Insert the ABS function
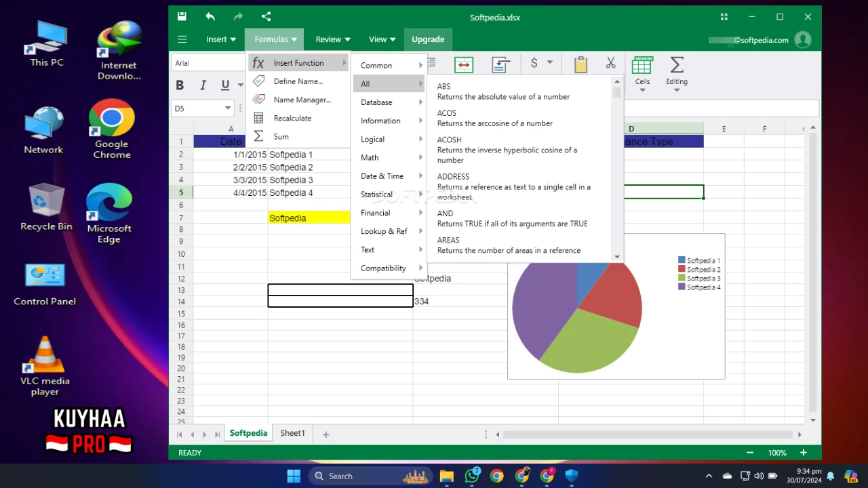The image size is (868, 488). click(519, 91)
